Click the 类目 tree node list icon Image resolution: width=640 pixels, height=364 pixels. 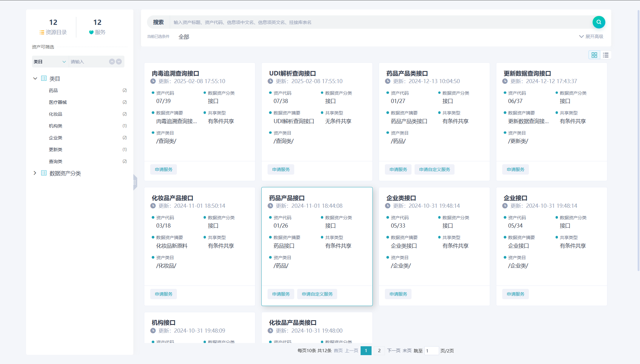tap(44, 78)
